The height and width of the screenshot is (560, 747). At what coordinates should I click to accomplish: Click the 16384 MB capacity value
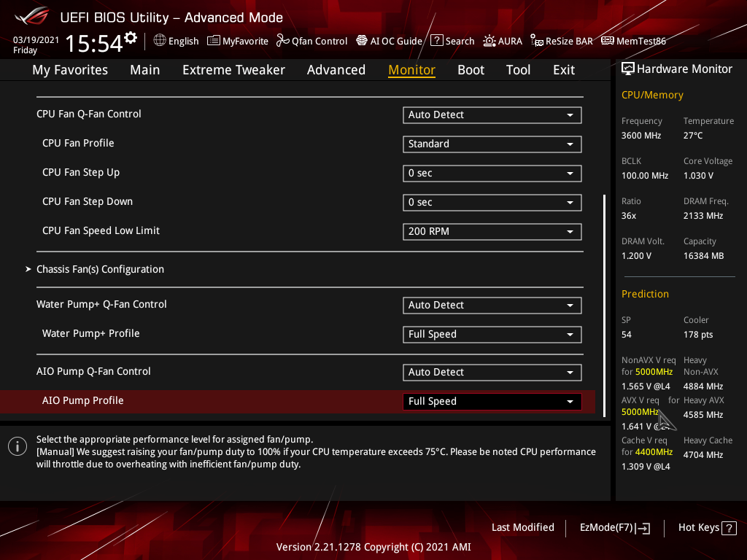[703, 256]
